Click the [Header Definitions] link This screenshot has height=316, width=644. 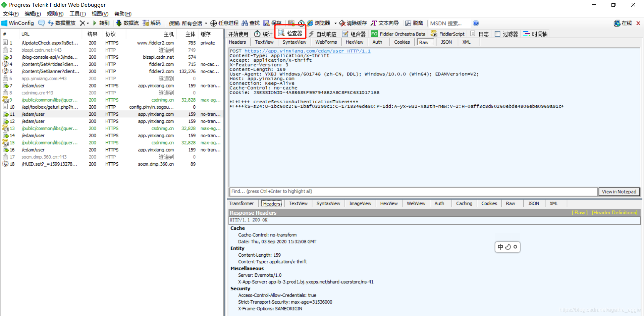(614, 213)
